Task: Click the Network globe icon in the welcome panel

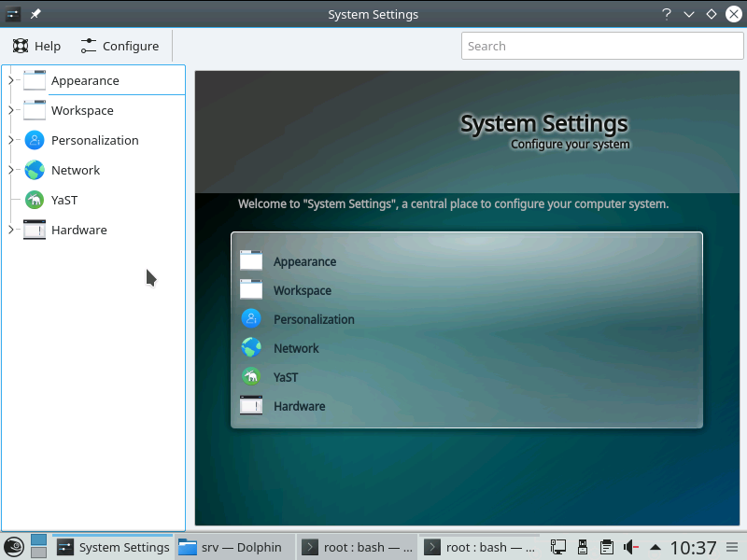Action: pyautogui.click(x=251, y=347)
